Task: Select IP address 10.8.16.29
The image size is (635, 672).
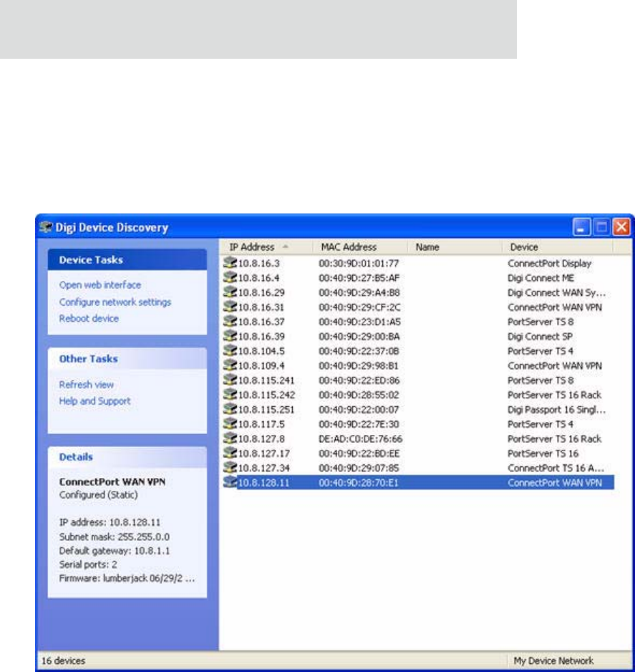Action: tap(261, 293)
